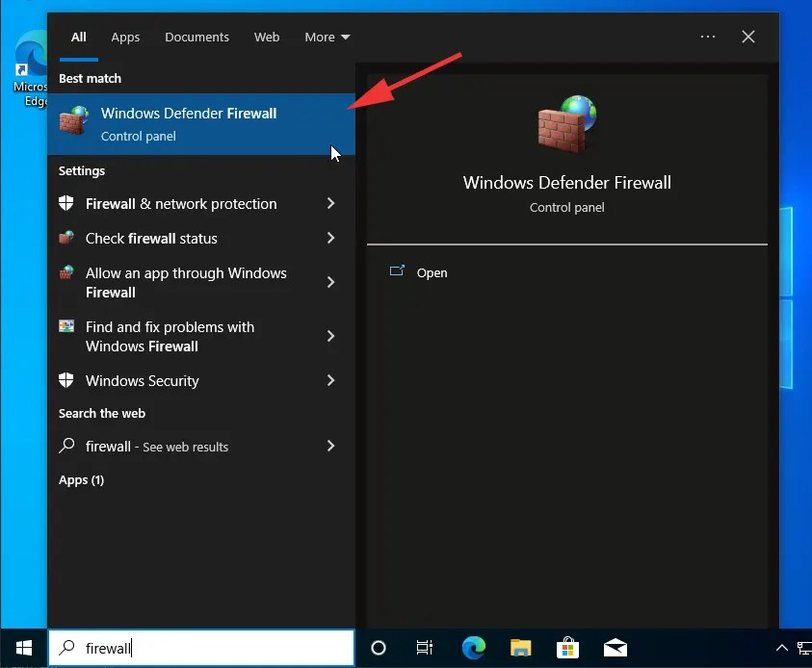Viewport: 812px width, 668px height.
Task: Click the Firewall & network protection shield icon
Action: pos(66,203)
